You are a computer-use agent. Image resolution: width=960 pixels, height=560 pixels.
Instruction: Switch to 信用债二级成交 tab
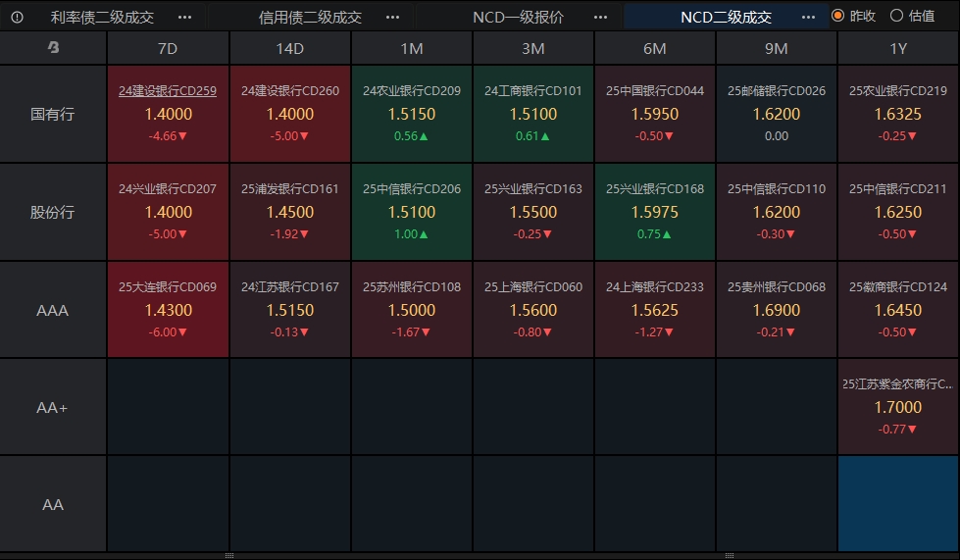click(310, 17)
